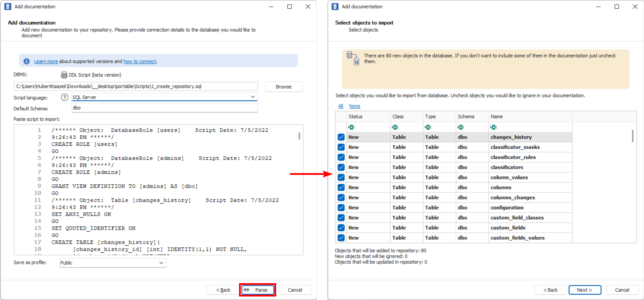Click the Default Schema input field
Viewport: 644px width, 300px height.
point(164,108)
